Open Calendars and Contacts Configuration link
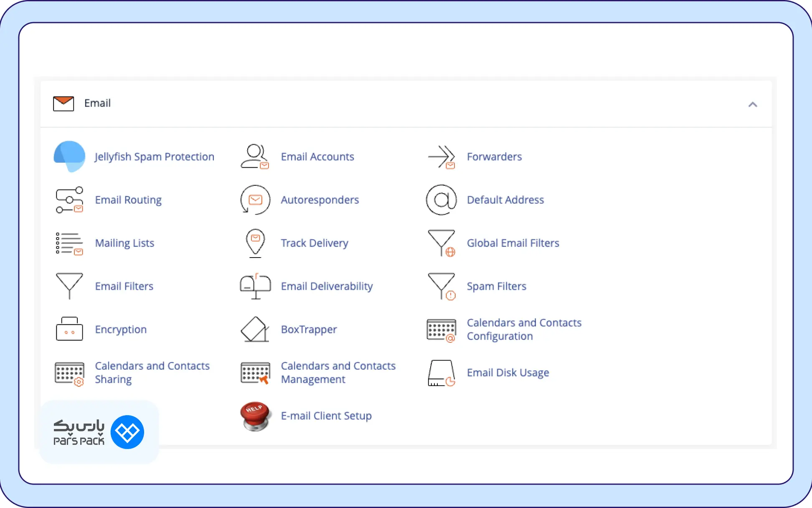 coord(524,329)
